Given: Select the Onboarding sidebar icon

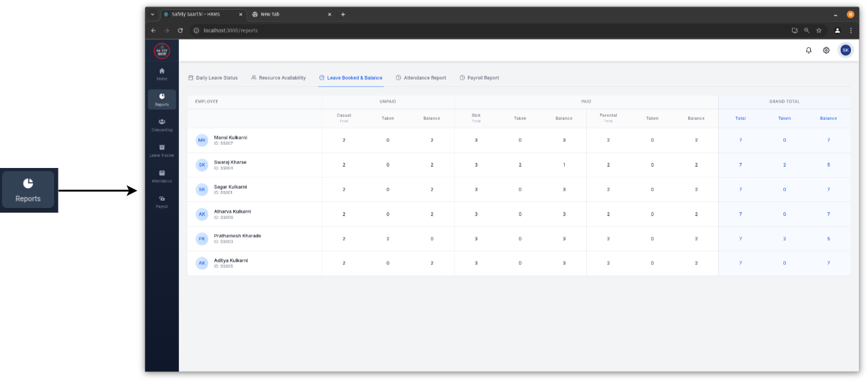Looking at the screenshot, I should (162, 125).
